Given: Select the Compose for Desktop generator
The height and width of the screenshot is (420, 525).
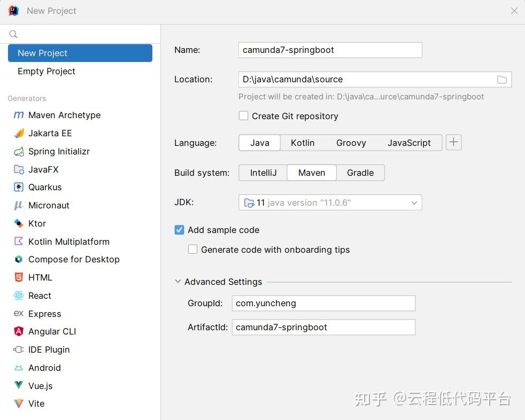Looking at the screenshot, I should [73, 259].
